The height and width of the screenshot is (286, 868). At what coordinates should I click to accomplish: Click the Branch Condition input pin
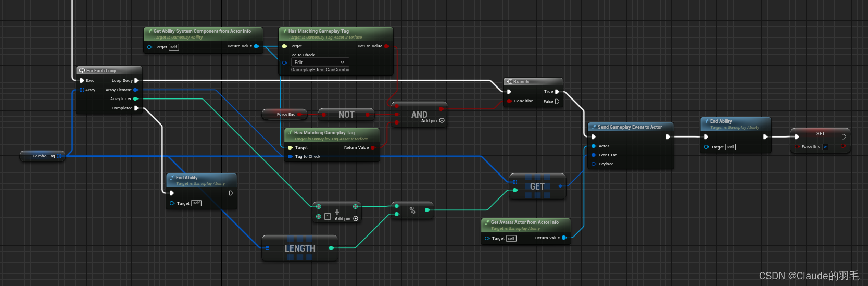[509, 101]
